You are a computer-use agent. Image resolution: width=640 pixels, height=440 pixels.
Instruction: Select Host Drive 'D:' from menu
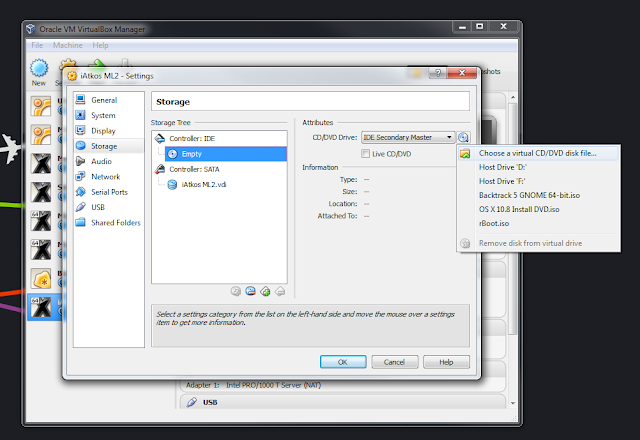coord(538,167)
